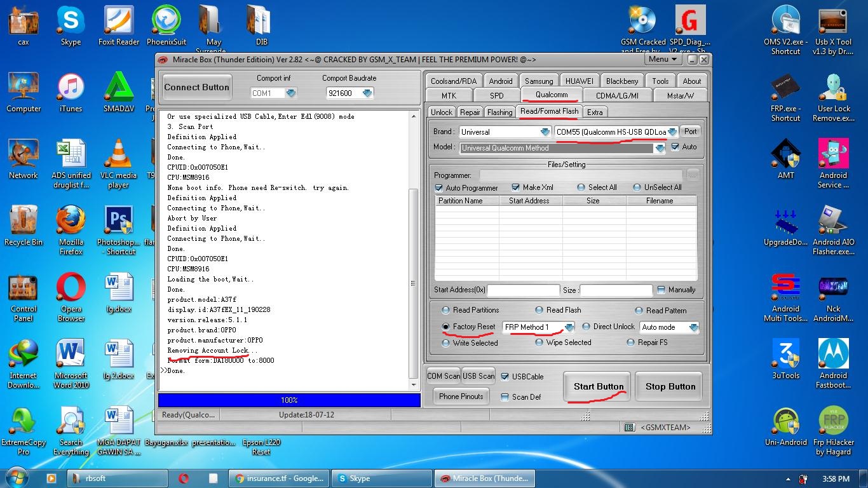Launch OMS V2.exe shortcut
Image resolution: width=868 pixels, height=488 pixels.
pos(786,29)
